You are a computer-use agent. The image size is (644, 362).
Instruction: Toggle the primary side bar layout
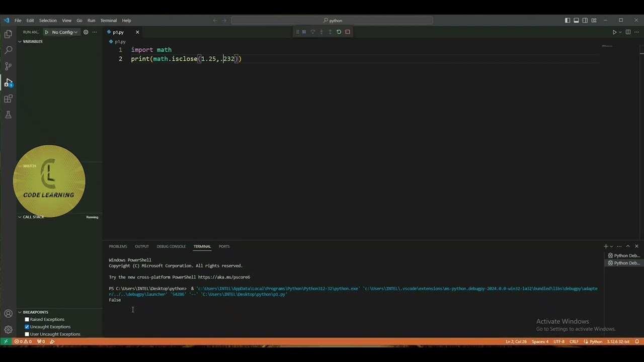(568, 21)
